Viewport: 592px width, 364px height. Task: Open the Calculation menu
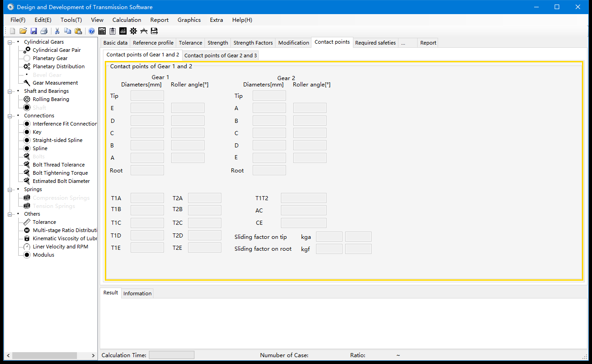click(127, 20)
